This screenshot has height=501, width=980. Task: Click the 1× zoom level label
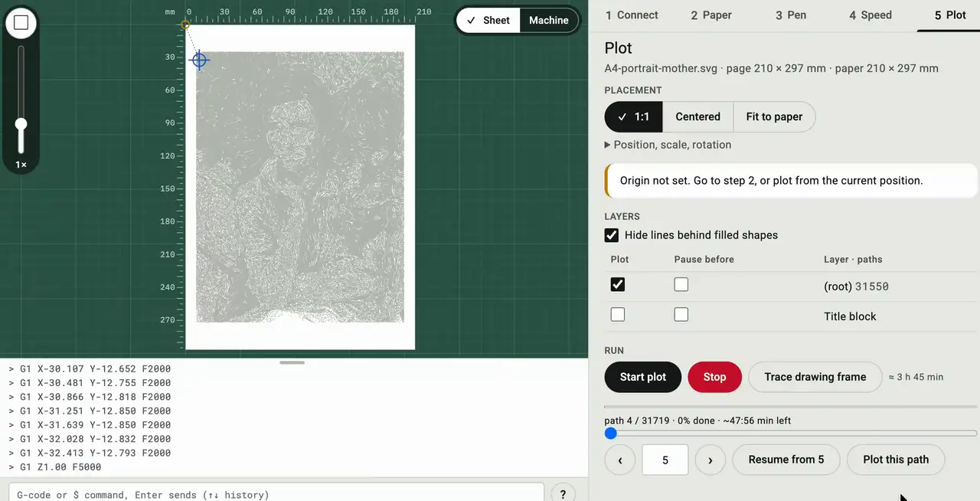[x=21, y=165]
